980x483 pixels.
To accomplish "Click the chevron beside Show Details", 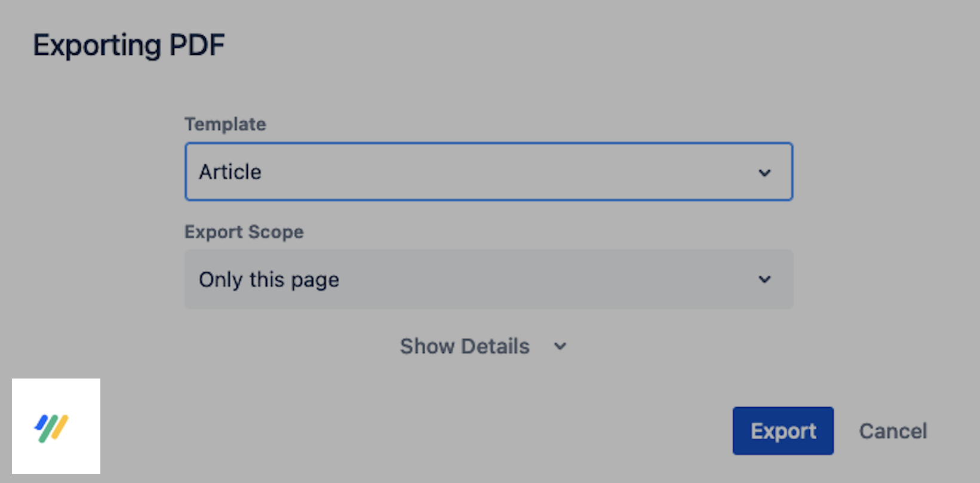I will 560,346.
